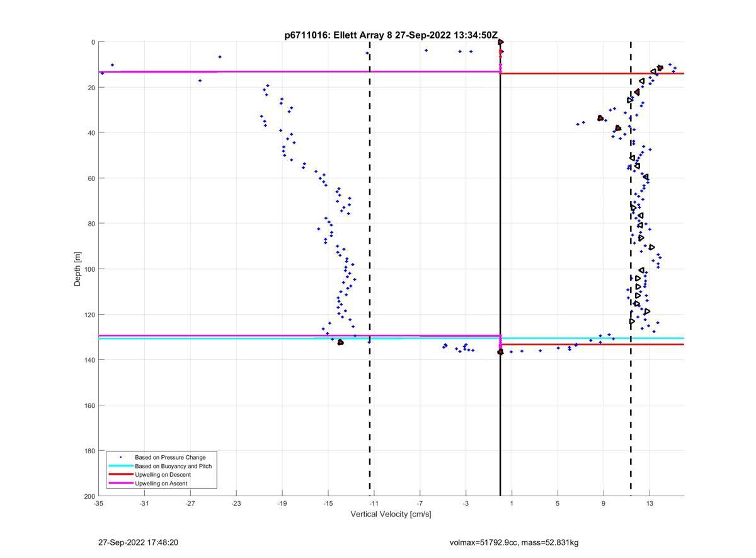Click the depth tick label '140'
756x558 pixels.
click(89, 360)
